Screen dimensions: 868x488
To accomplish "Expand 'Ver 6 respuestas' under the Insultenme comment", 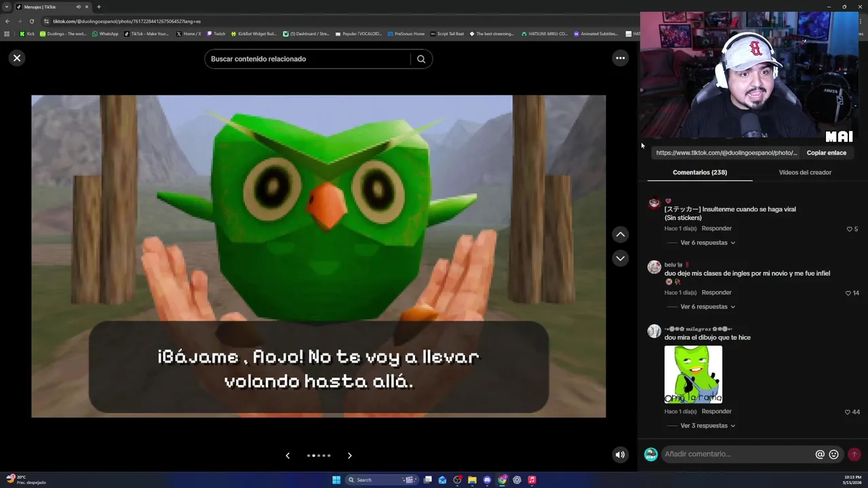I will click(x=707, y=243).
